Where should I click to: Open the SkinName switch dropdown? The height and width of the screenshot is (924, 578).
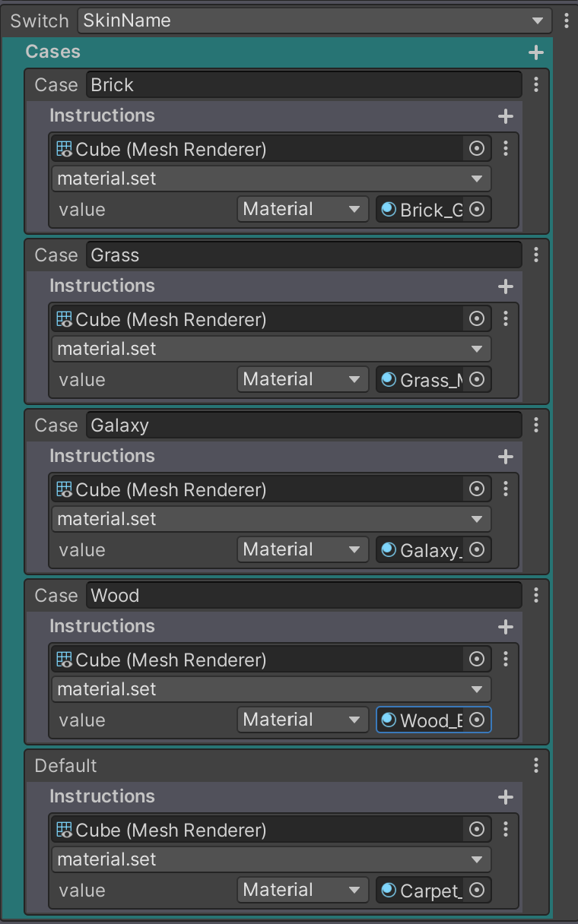tap(313, 21)
